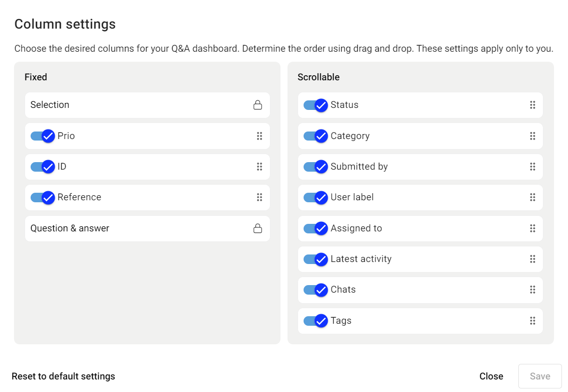Click the lock icon on Question & answer

257,228
